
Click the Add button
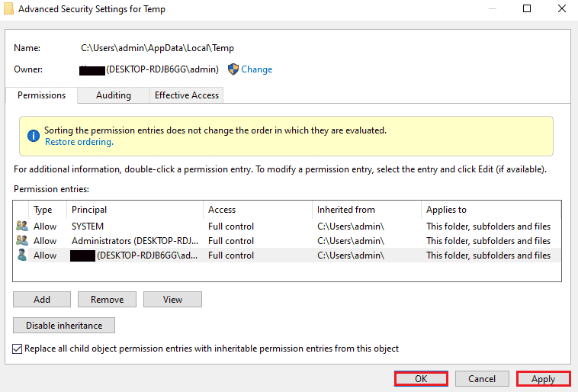tap(42, 300)
